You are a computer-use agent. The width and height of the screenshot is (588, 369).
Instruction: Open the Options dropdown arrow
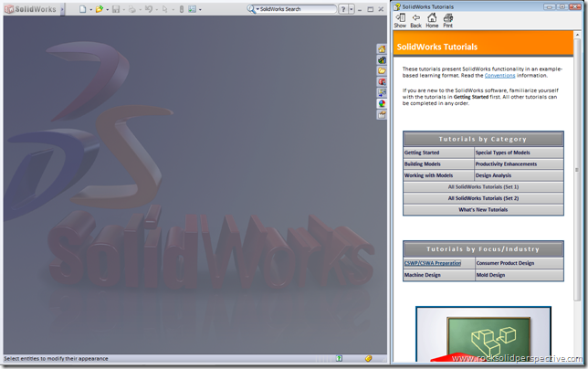tap(200, 9)
